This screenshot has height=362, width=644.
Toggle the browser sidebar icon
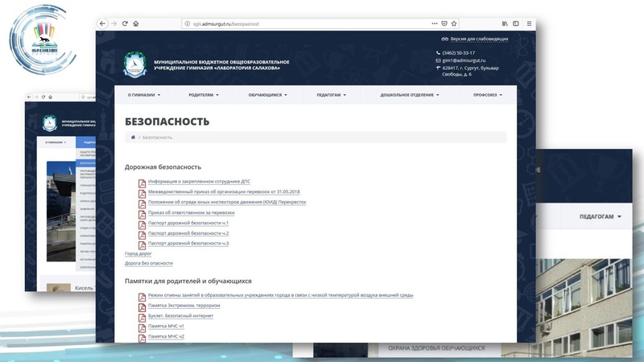point(516,24)
